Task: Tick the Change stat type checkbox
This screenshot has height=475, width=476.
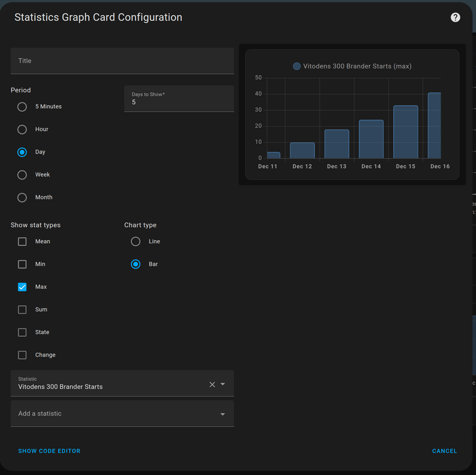Action: [x=22, y=355]
